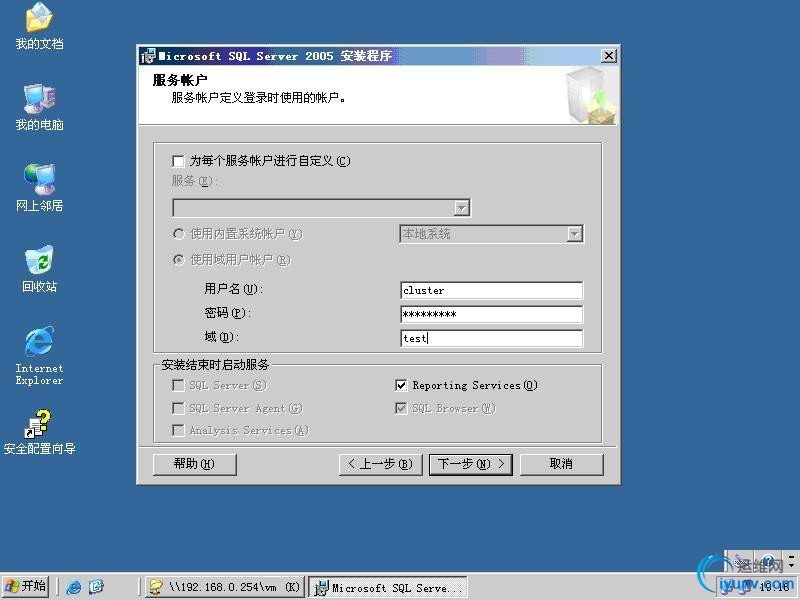Click Microsoft SQL Server taskbar button
800x600 pixels.
tap(389, 588)
